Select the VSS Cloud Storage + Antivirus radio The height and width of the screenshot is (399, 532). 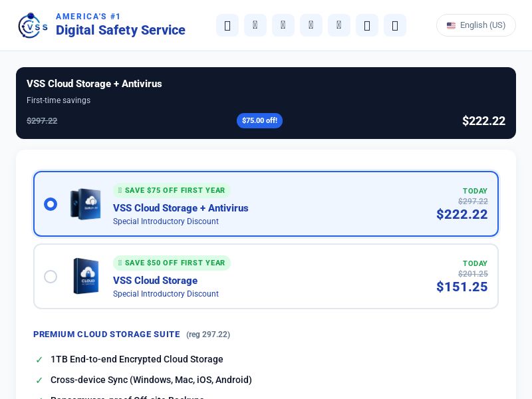coord(51,204)
